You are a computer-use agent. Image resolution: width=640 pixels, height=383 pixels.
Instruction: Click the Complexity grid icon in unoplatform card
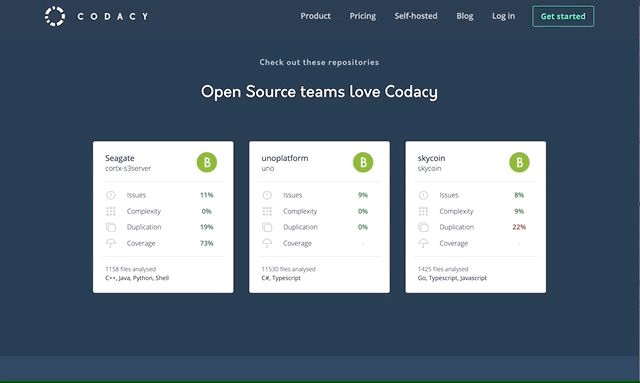pos(267,211)
